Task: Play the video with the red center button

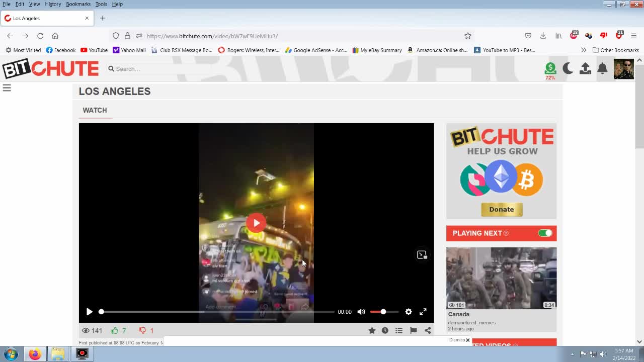Action: [256, 223]
